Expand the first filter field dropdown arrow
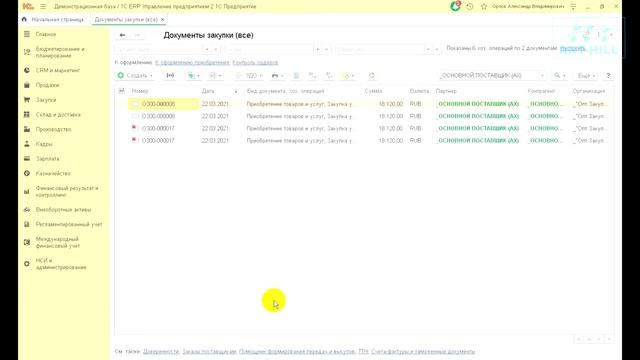Viewport: 640px width, 360px height. (x=207, y=49)
